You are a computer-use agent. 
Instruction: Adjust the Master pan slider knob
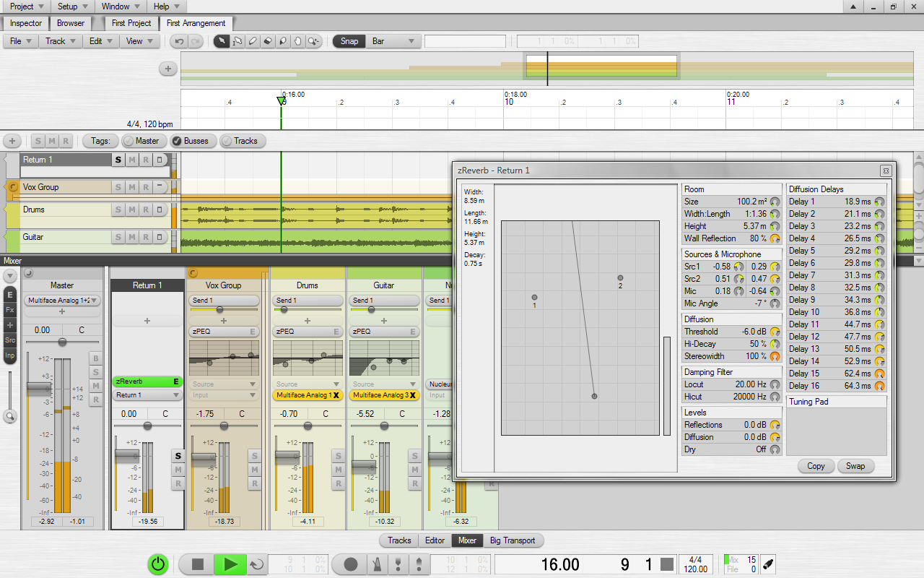62,342
